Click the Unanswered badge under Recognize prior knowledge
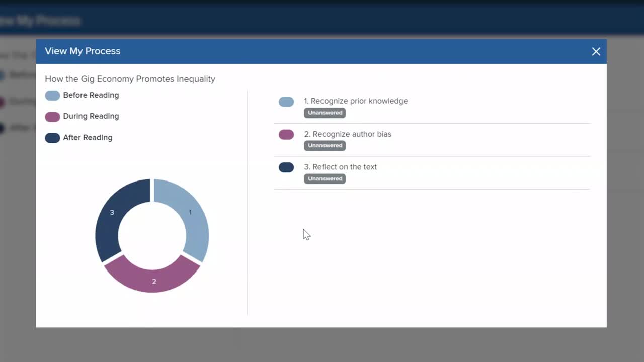644x362 pixels. tap(325, 113)
